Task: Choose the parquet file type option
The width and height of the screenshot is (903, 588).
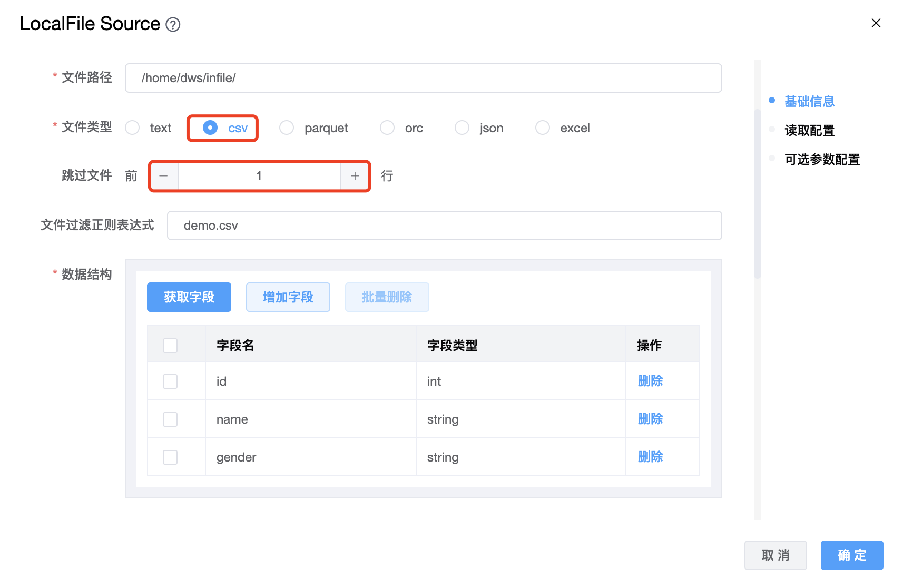Action: (287, 128)
